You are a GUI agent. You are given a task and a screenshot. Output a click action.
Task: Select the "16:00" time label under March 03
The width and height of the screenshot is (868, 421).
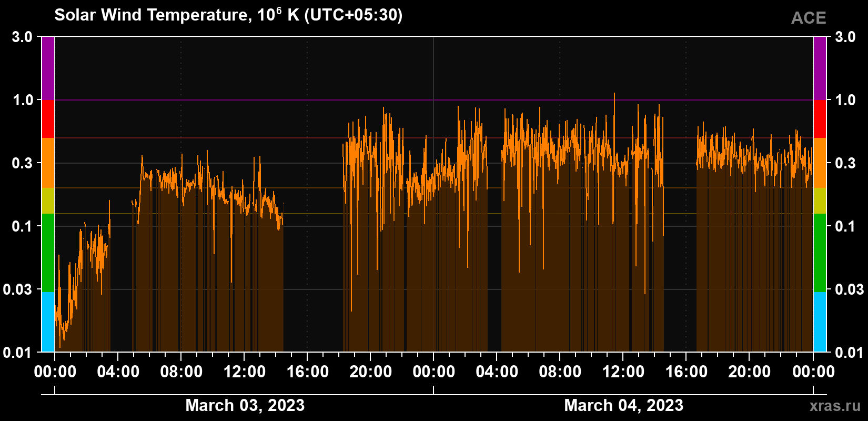coord(308,372)
